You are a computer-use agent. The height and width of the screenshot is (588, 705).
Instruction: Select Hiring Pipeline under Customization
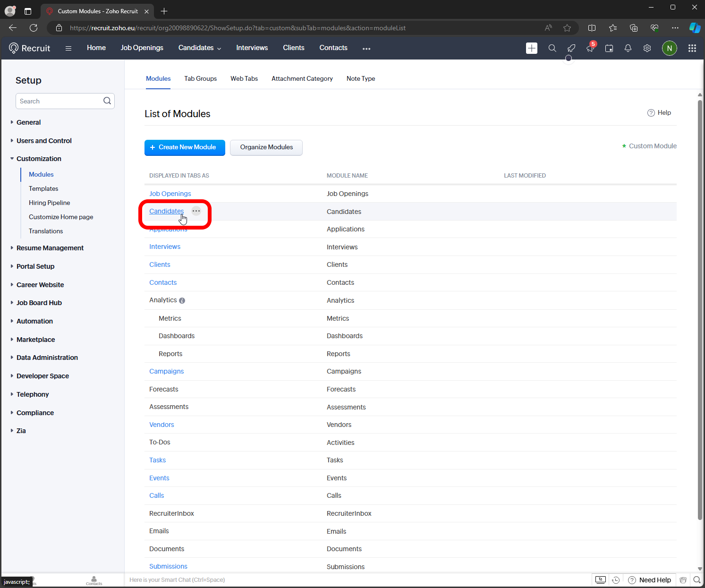point(49,203)
